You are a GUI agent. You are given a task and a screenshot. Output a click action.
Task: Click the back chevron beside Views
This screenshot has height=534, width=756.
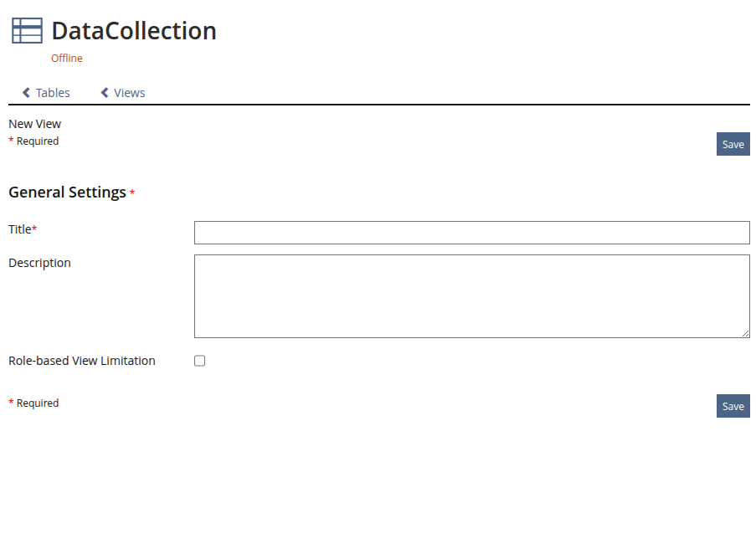pyautogui.click(x=105, y=93)
